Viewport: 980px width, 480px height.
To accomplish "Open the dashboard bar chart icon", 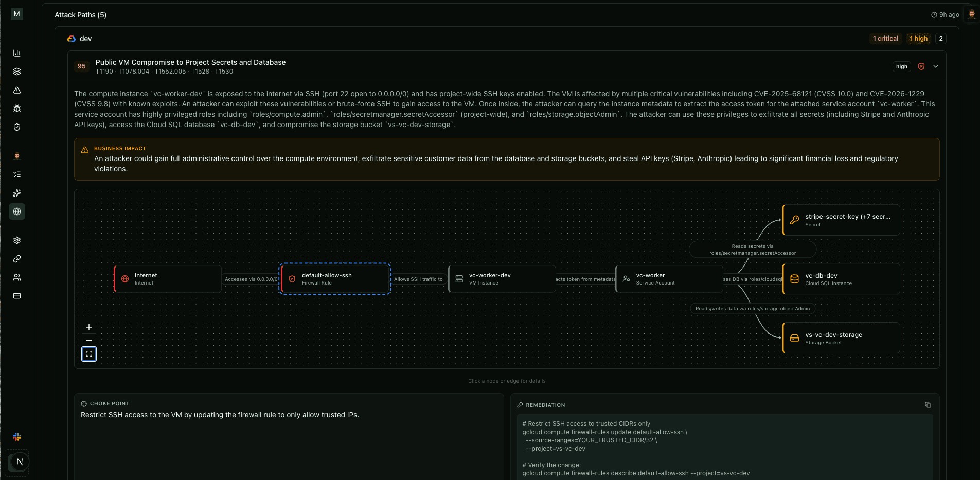I will 17,53.
